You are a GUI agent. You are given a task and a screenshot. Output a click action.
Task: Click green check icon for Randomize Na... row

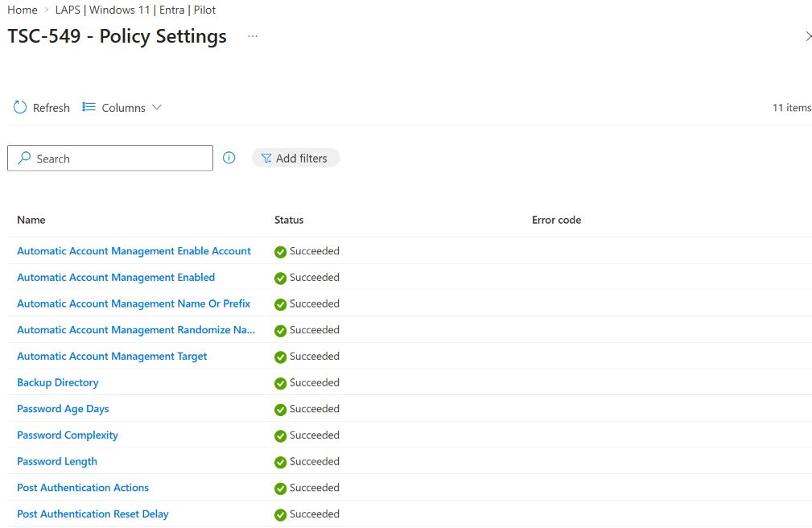(x=280, y=331)
